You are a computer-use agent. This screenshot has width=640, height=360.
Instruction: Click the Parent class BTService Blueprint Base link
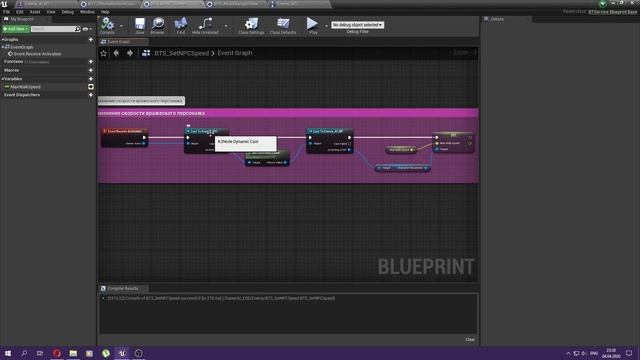coord(612,12)
